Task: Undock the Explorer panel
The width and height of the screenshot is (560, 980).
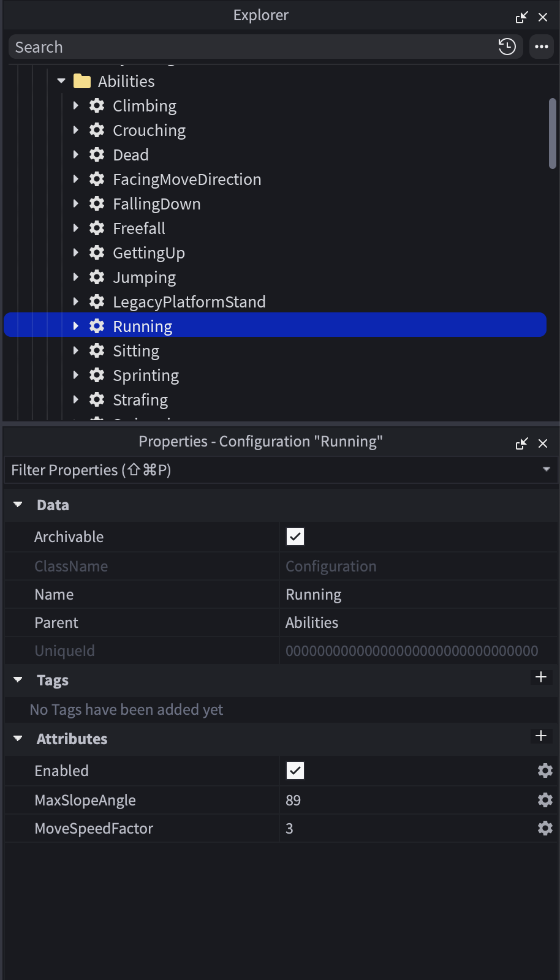Action: pos(521,17)
